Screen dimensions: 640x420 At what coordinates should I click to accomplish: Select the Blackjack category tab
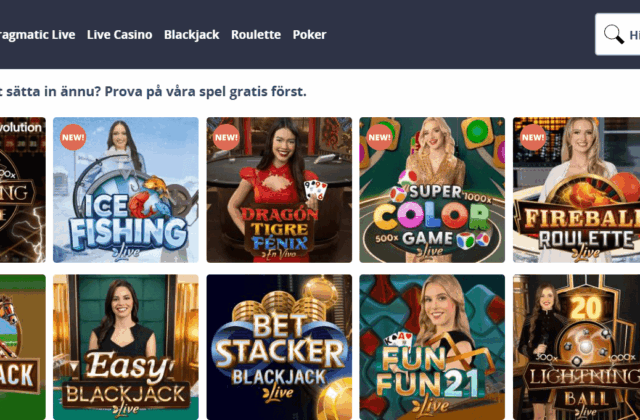pyautogui.click(x=192, y=35)
